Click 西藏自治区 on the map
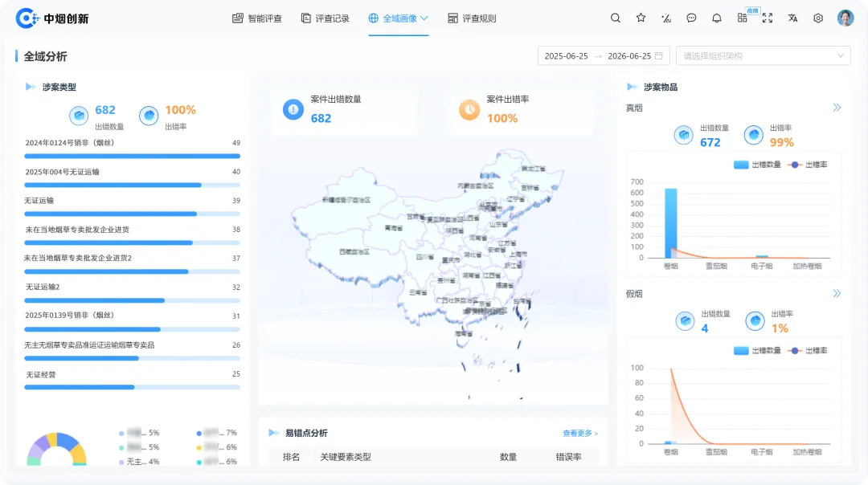The image size is (868, 485). tap(354, 251)
